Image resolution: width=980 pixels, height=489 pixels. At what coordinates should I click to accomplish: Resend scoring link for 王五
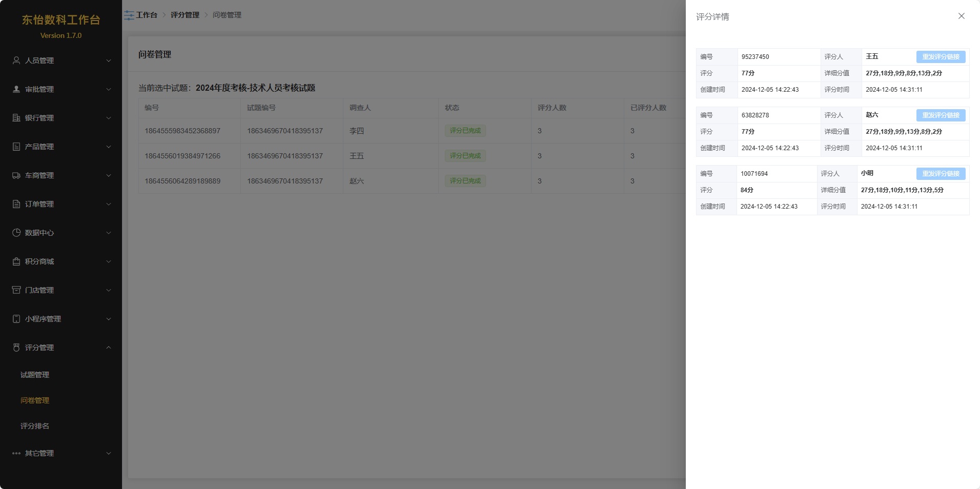[x=941, y=57]
